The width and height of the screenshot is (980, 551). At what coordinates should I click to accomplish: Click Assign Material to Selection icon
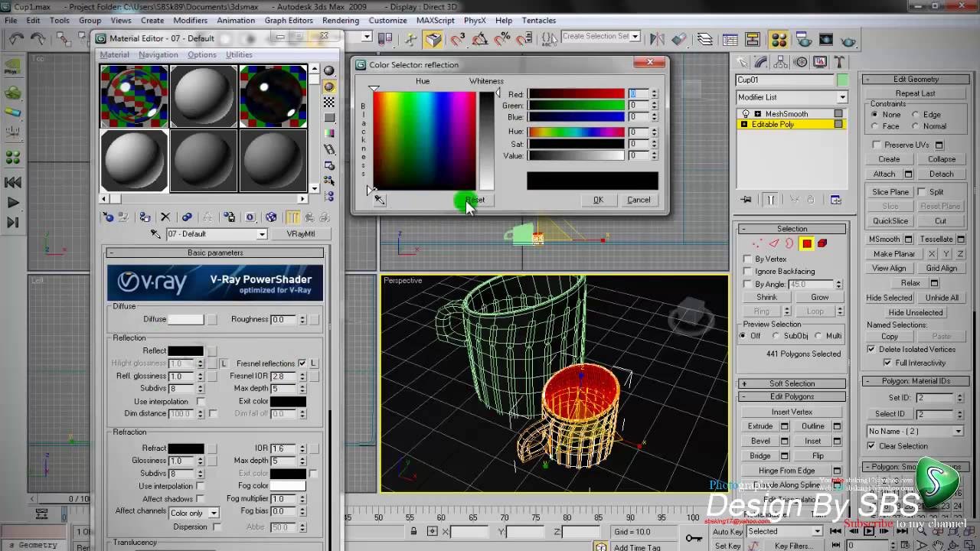[x=145, y=217]
